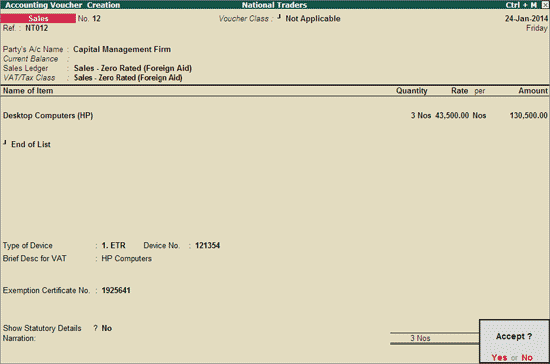Choose No in the Accept prompt
The width and height of the screenshot is (550, 364).
tap(527, 357)
